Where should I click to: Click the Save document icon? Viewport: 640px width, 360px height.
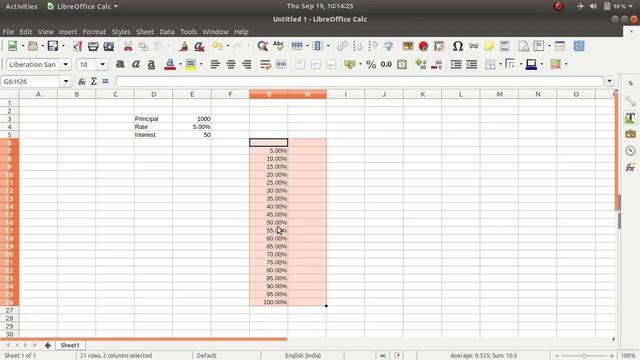(53, 46)
